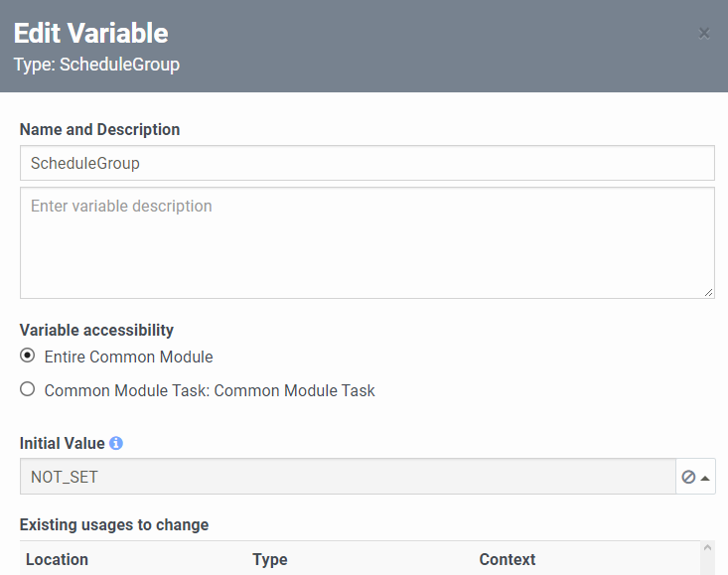Click the ScheduleGroup name input field
The width and height of the screenshot is (728, 575).
366,163
